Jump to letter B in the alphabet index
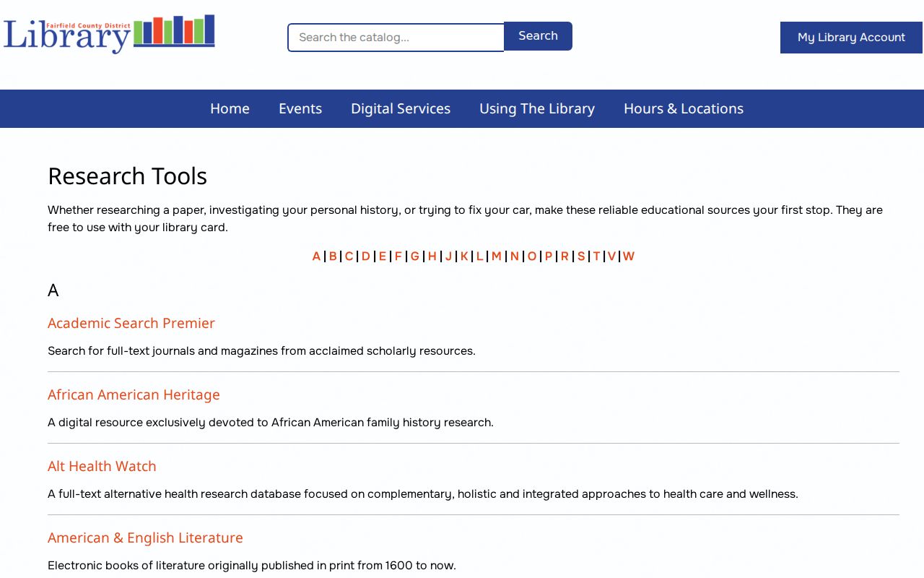The height and width of the screenshot is (578, 924). (333, 256)
